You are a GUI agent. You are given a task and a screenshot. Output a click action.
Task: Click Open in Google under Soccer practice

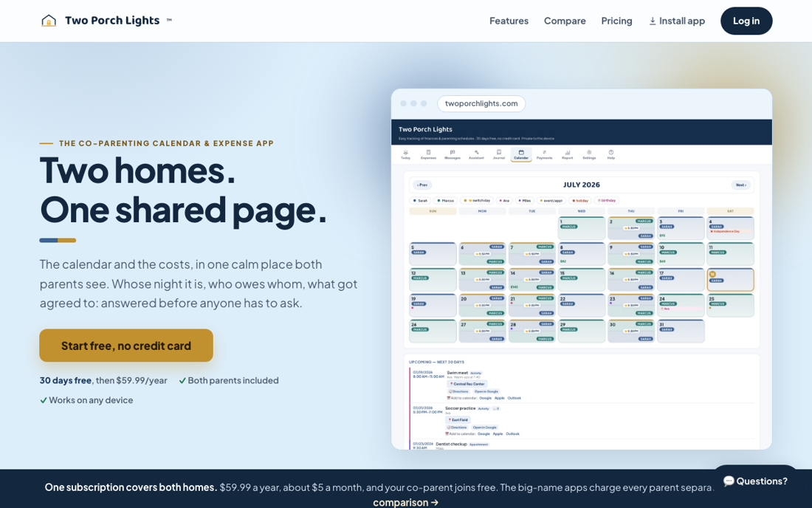pyautogui.click(x=484, y=428)
